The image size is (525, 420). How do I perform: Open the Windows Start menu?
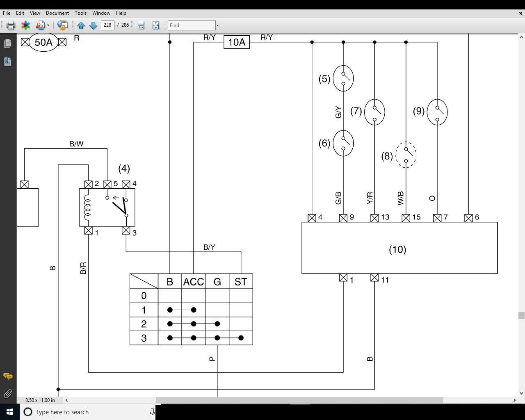[9, 412]
